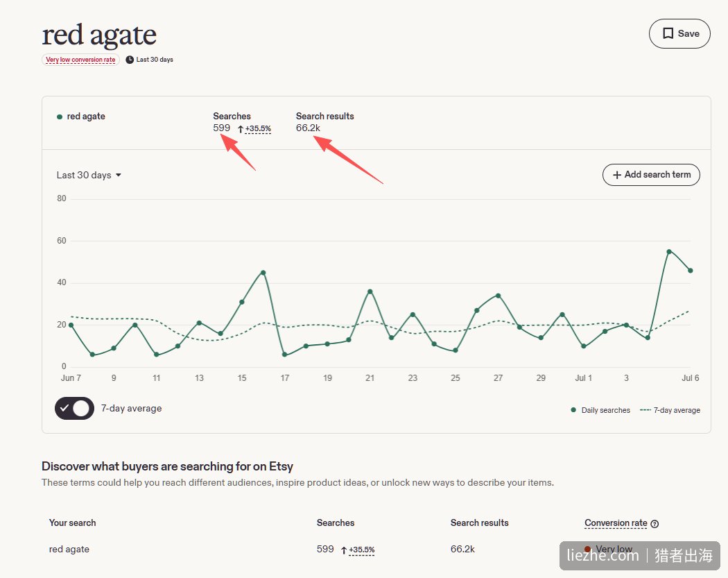
Task: Click the chart peak data point near Jul 5
Action: (x=669, y=251)
